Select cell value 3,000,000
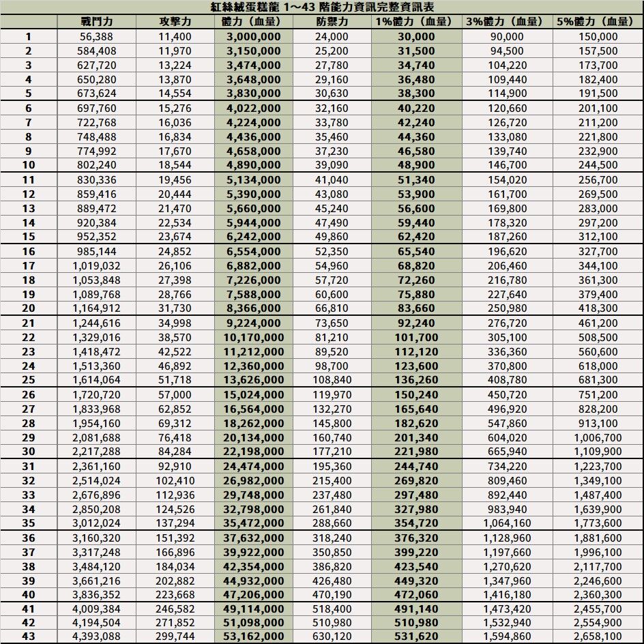This screenshot has width=644, height=644. [253, 37]
